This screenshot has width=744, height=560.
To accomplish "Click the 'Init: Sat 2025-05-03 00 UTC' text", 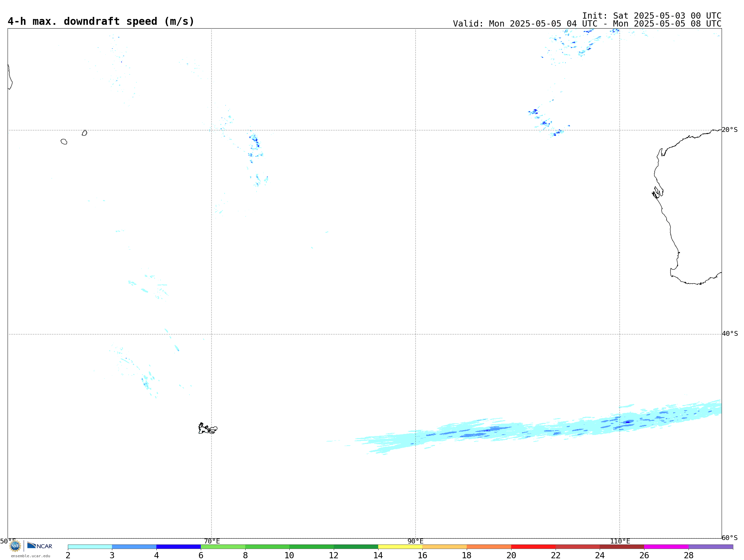I will click(652, 16).
